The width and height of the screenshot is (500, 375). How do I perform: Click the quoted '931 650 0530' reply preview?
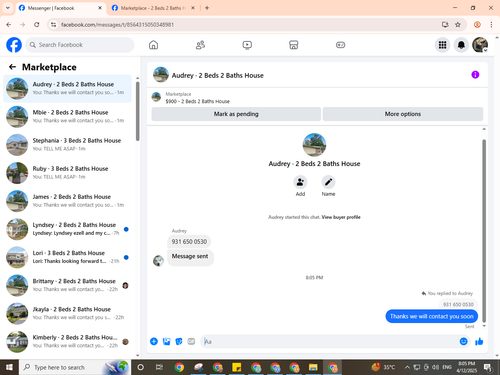pyautogui.click(x=458, y=304)
